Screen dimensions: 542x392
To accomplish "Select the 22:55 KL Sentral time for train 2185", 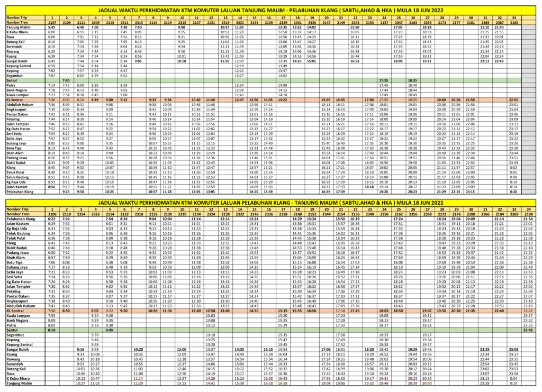I will point(513,100).
